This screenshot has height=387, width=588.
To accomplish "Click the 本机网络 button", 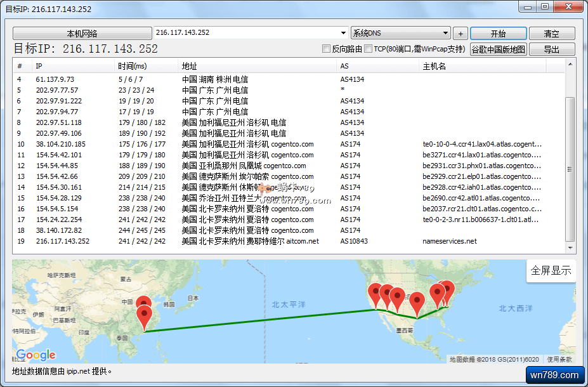I will (82, 34).
